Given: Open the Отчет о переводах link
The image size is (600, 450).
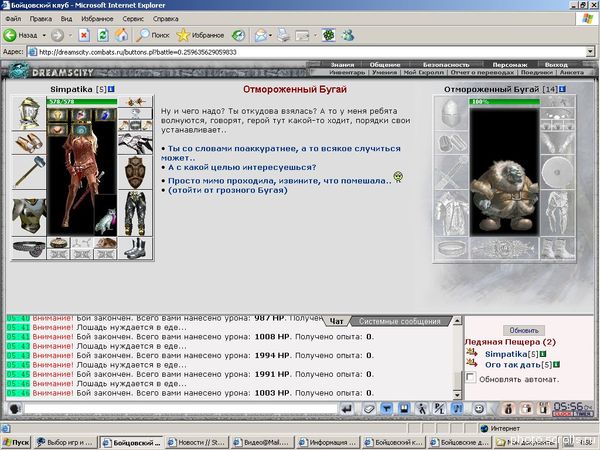Looking at the screenshot, I should [x=482, y=72].
